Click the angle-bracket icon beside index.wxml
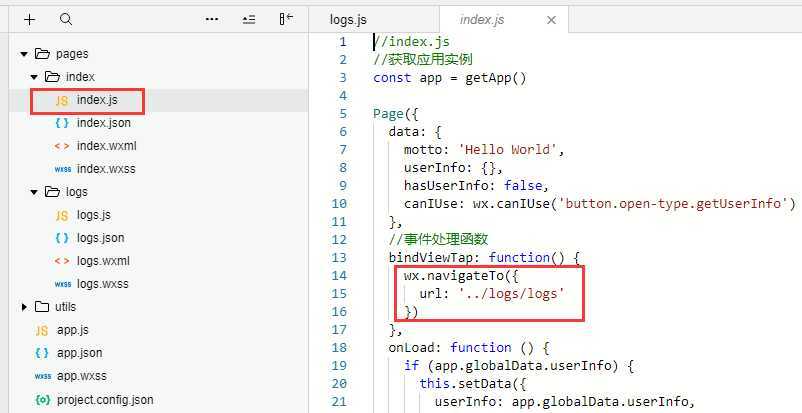Screen dimensions: 802x413 pos(62,146)
